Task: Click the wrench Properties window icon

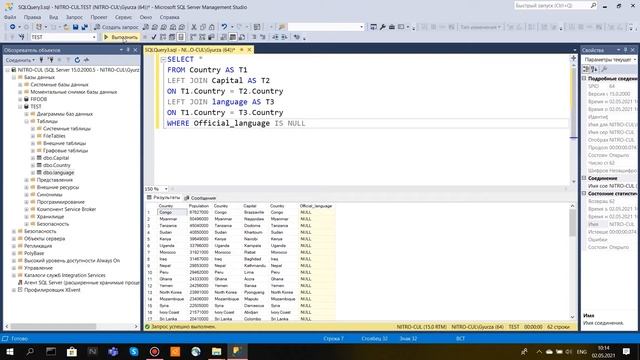Action: pyautogui.click(x=383, y=27)
